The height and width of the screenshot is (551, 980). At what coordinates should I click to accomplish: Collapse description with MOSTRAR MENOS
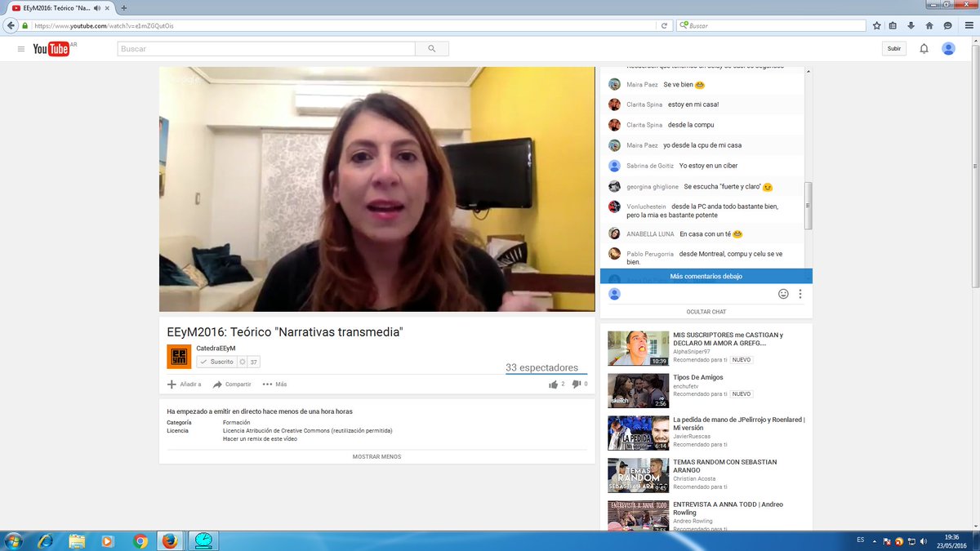pos(376,457)
